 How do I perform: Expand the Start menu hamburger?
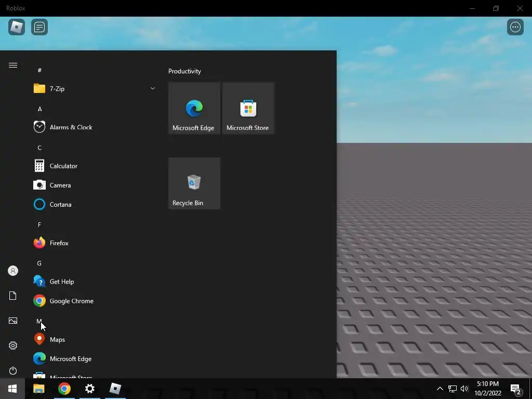(x=13, y=65)
